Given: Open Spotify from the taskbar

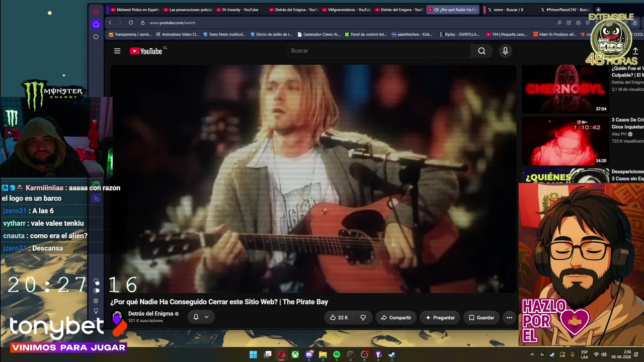Looking at the screenshot, I should 337,354.
